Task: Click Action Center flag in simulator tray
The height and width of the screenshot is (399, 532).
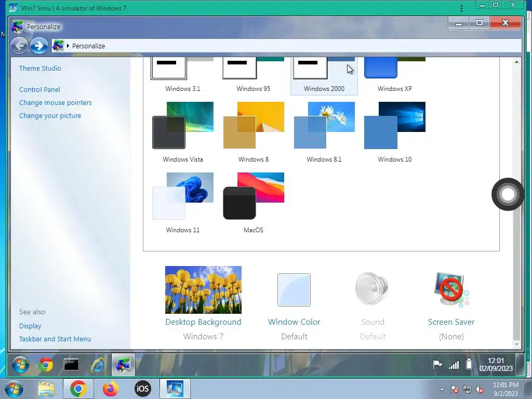Action: pos(437,365)
